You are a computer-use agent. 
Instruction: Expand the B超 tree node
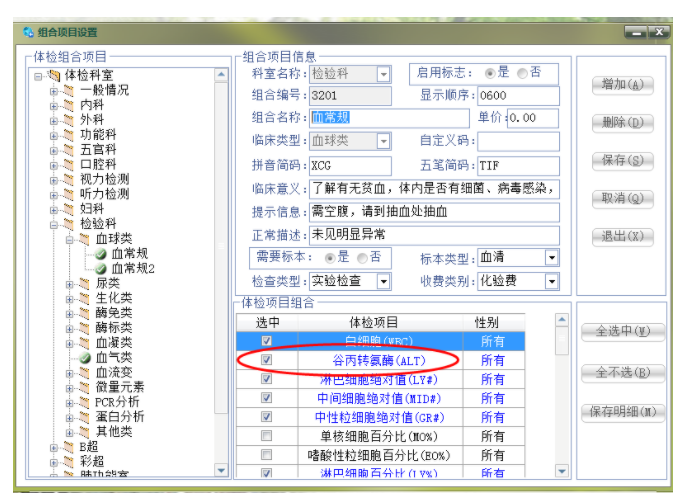pos(53,448)
